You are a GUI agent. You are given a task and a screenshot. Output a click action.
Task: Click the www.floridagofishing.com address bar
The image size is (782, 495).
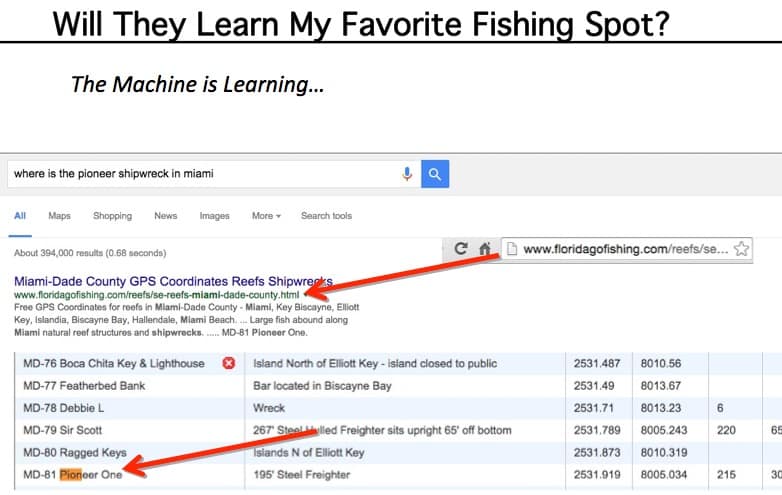625,249
